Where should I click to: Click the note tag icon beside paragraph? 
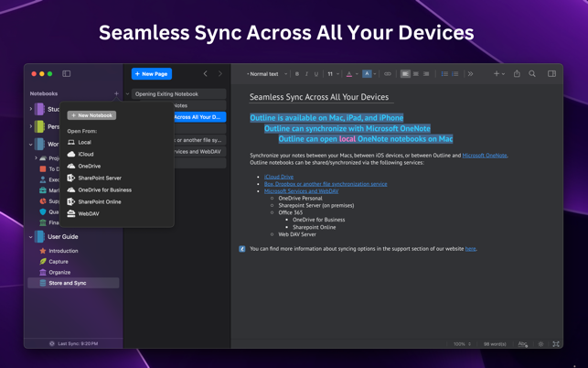tap(242, 249)
